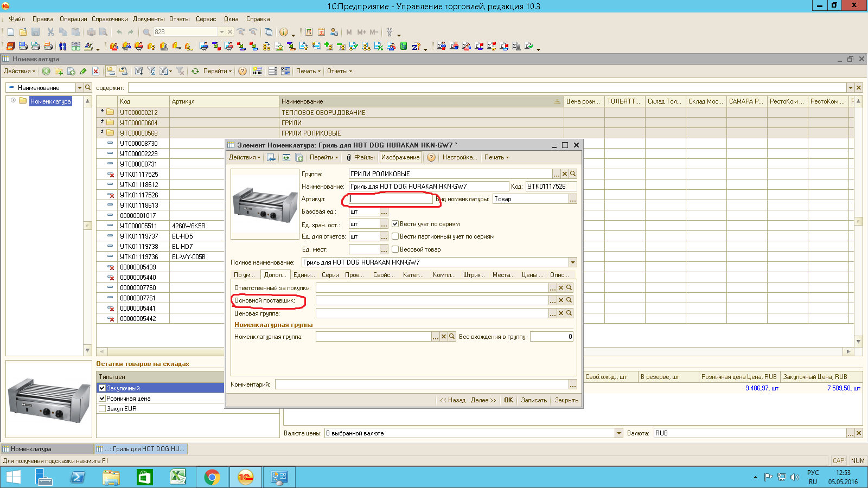Click the barcode icon in Номенклатура toolbar

pos(258,71)
